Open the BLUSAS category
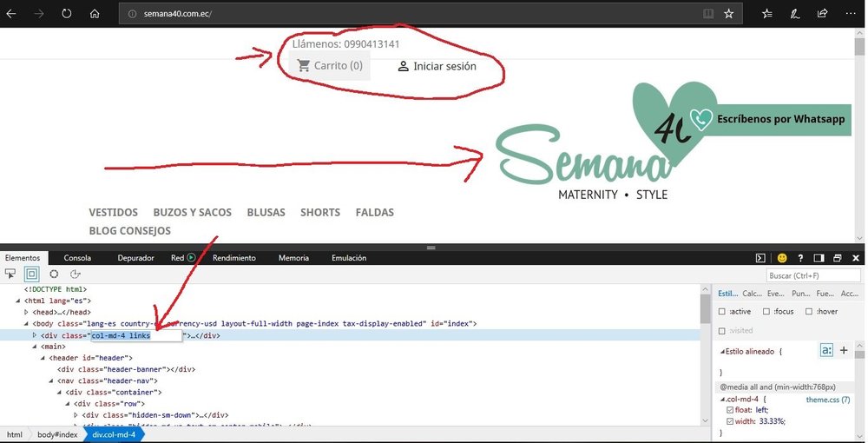The width and height of the screenshot is (868, 443). coord(266,213)
